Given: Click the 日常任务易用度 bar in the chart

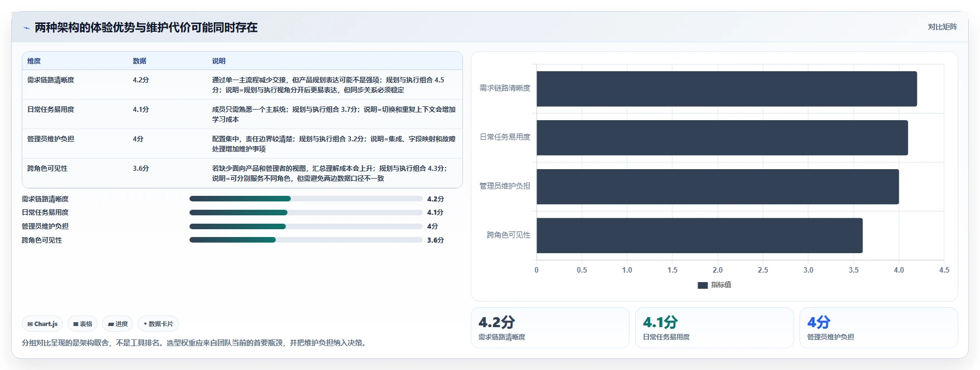Looking at the screenshot, I should click(722, 137).
